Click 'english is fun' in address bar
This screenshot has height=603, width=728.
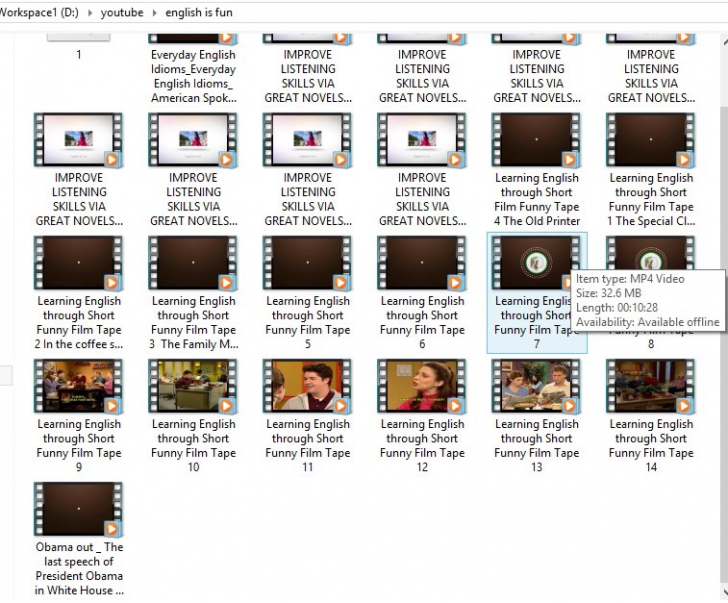199,13
